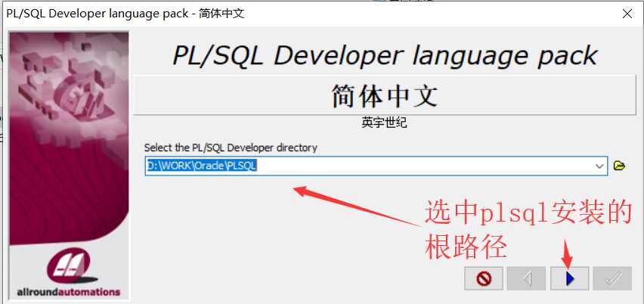Click the 英宇世纪 text
644x304 pixels.
[x=385, y=123]
